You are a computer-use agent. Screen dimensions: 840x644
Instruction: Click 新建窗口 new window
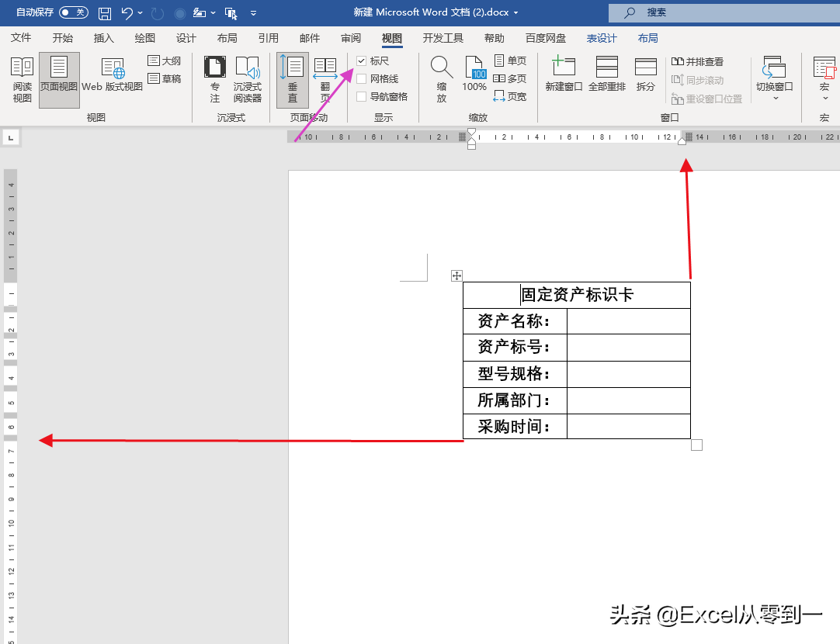click(x=564, y=74)
